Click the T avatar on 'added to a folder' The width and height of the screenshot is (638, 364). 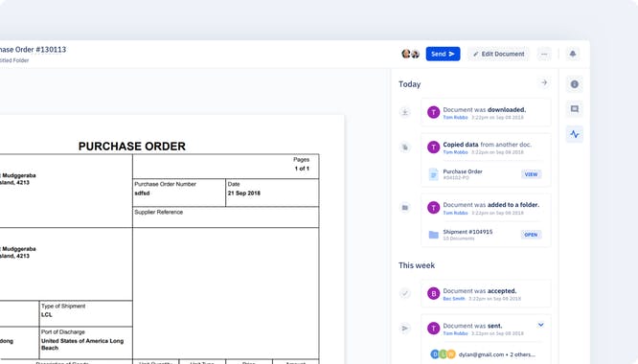tap(433, 208)
